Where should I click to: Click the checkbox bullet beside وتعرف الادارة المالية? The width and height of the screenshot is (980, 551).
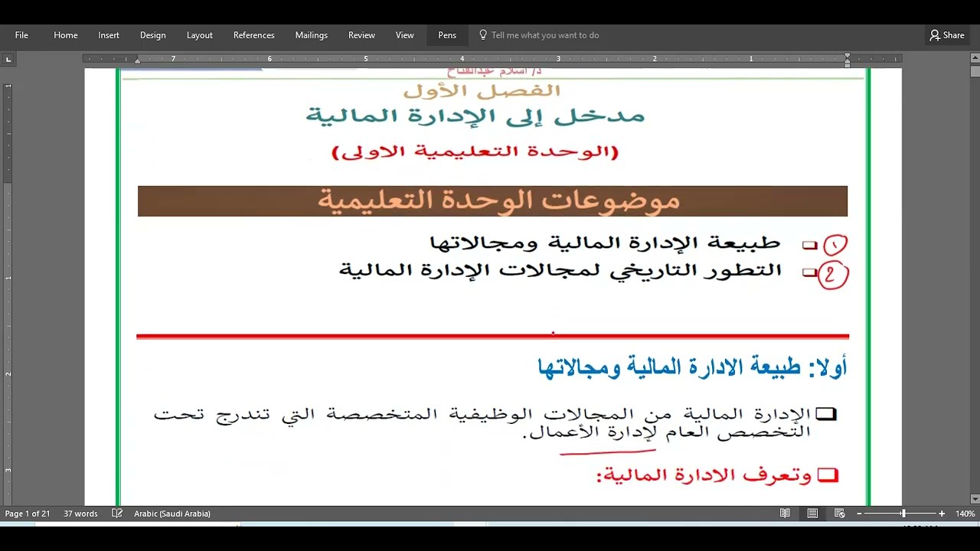click(x=828, y=476)
